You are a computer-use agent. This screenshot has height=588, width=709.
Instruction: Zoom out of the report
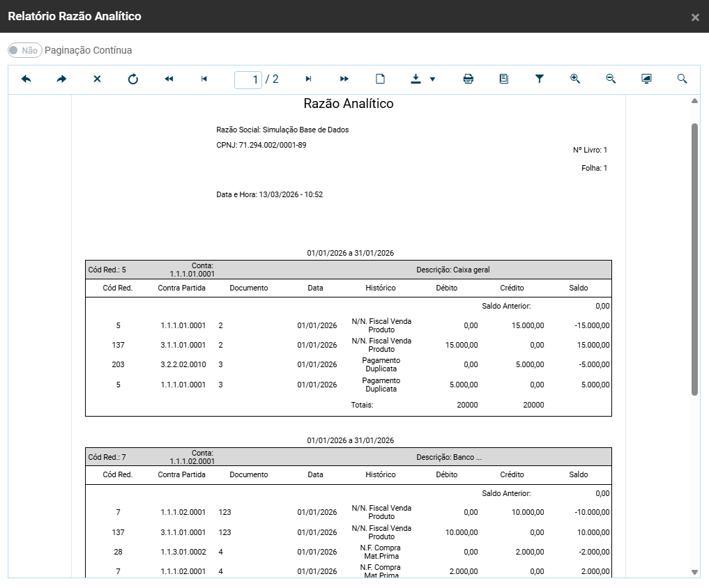coord(611,79)
